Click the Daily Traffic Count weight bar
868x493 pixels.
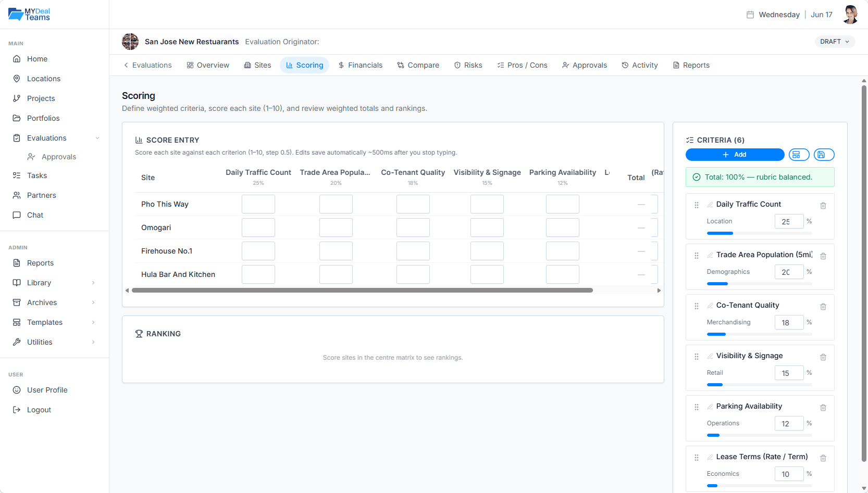point(759,233)
